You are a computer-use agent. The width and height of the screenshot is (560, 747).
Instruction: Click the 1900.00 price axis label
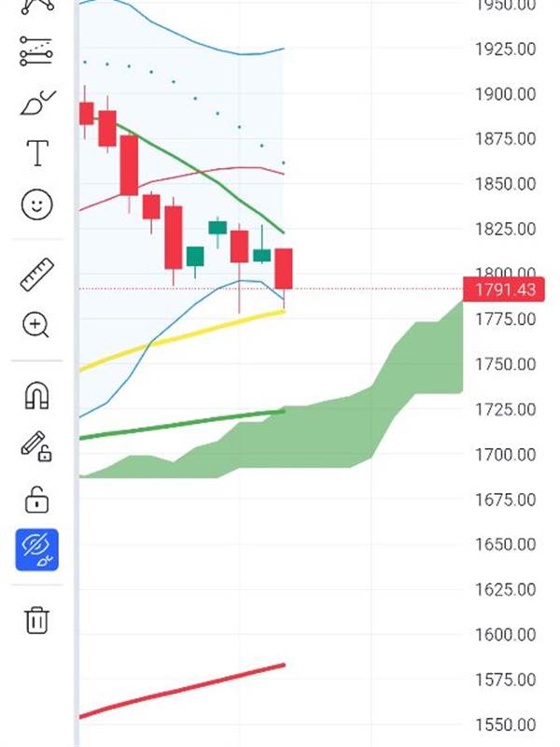[504, 94]
